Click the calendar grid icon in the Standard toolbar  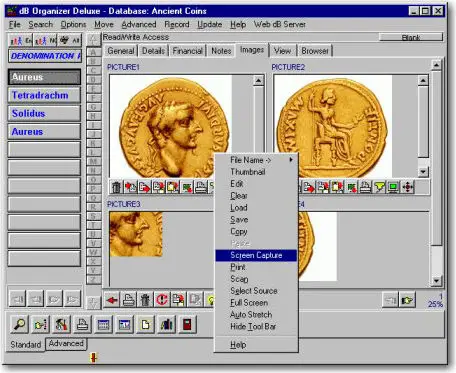click(x=103, y=324)
